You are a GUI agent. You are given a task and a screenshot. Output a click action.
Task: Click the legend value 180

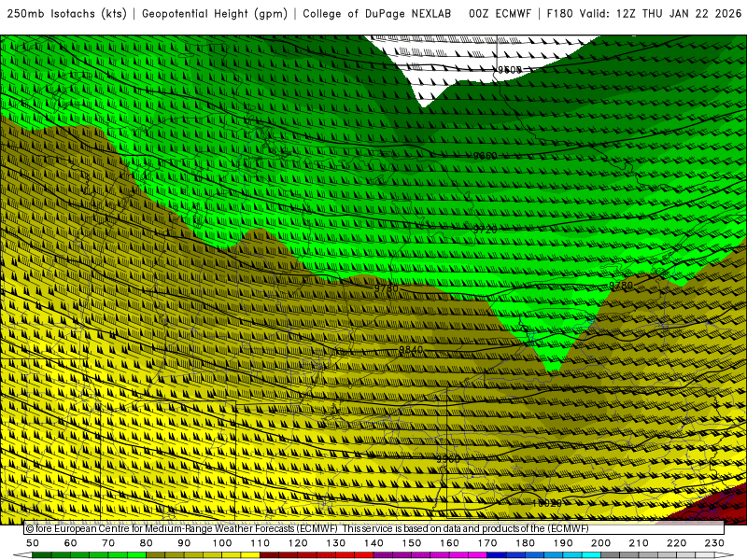(x=526, y=543)
